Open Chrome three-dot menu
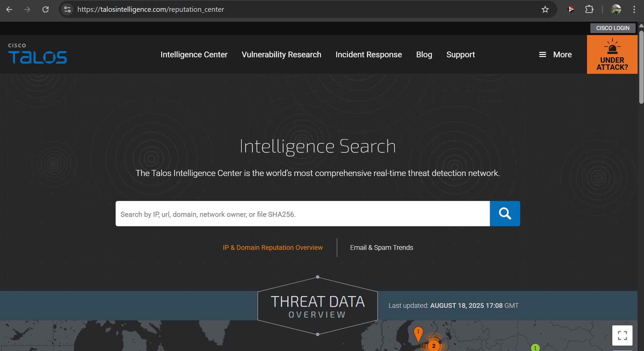This screenshot has height=351, width=644. [634, 9]
